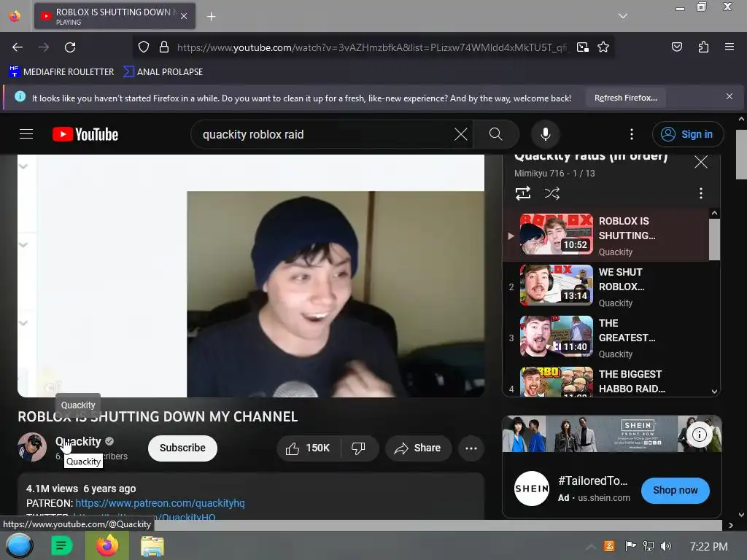Subscribe to the Quackity channel
Image resolution: width=747 pixels, height=560 pixels.
pyautogui.click(x=182, y=448)
